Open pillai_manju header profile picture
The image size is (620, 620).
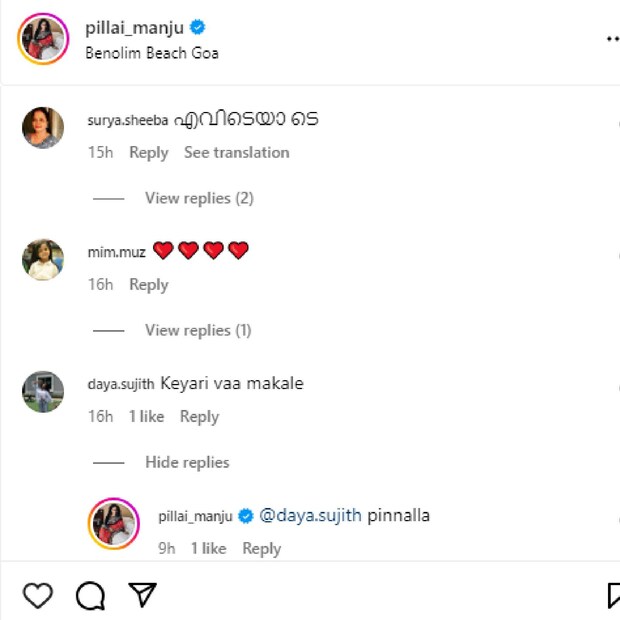43,39
